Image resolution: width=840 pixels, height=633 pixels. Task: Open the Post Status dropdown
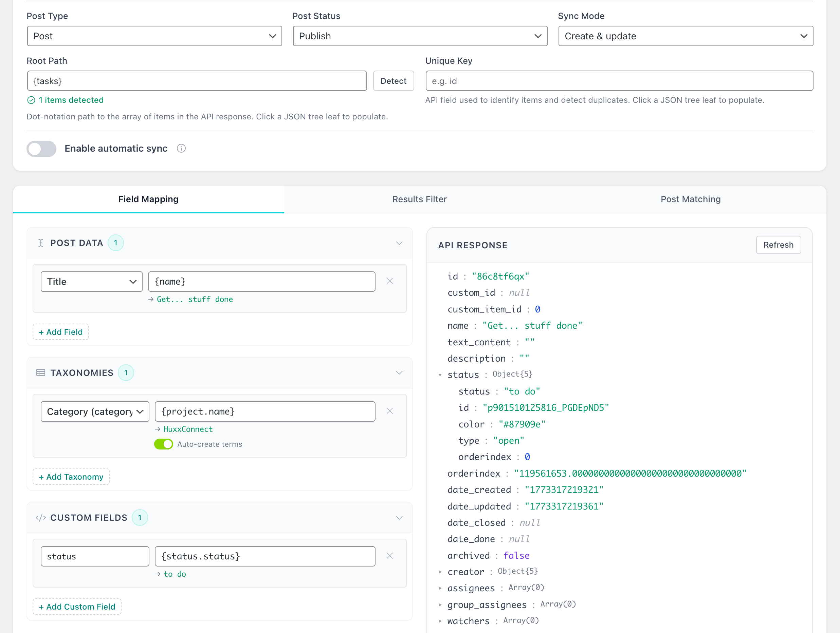[420, 36]
